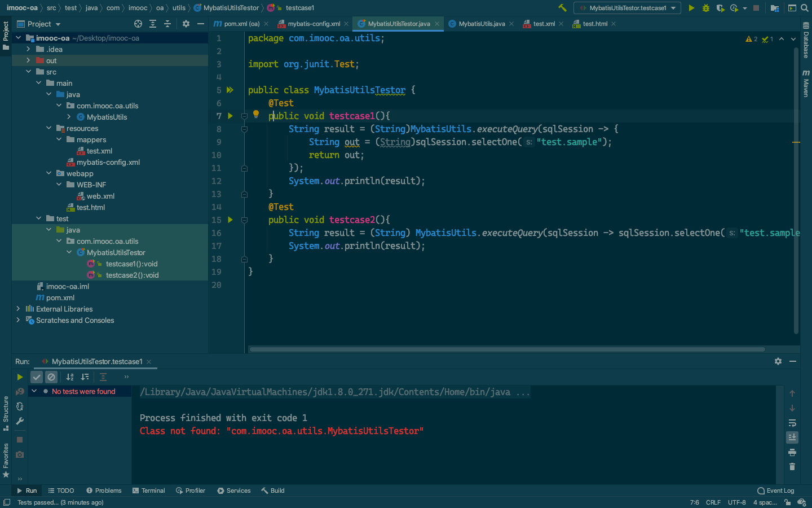Open Project panel settings gear
The image size is (812, 508).
coord(186,24)
